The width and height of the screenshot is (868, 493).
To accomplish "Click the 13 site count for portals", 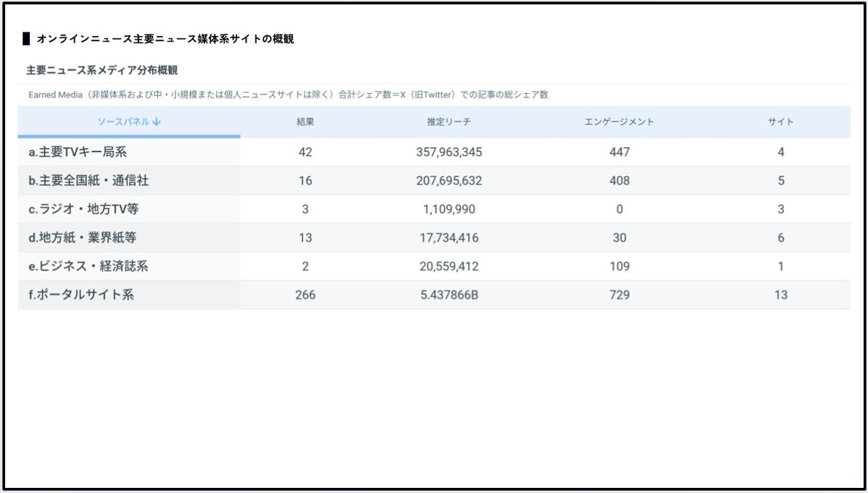I will point(781,295).
